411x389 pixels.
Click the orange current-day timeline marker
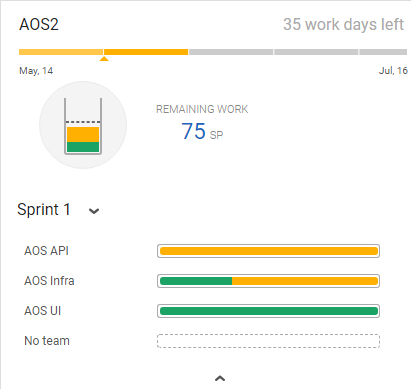click(104, 59)
